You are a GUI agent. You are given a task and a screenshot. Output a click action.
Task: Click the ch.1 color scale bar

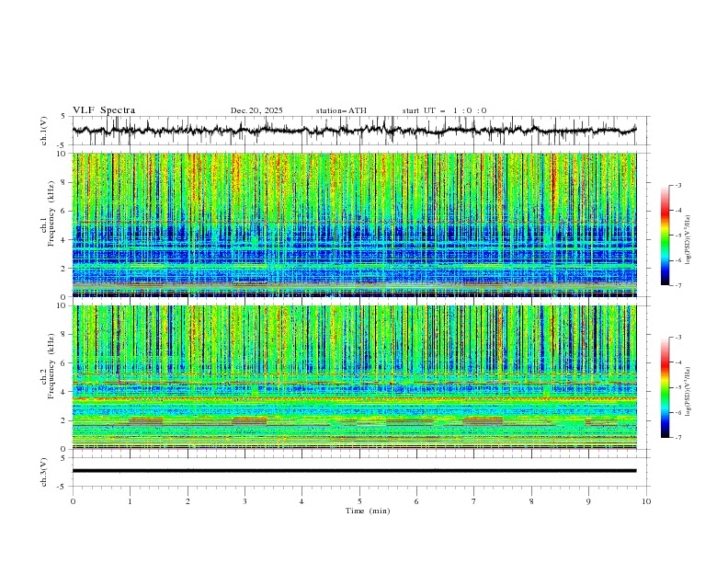[x=665, y=235]
